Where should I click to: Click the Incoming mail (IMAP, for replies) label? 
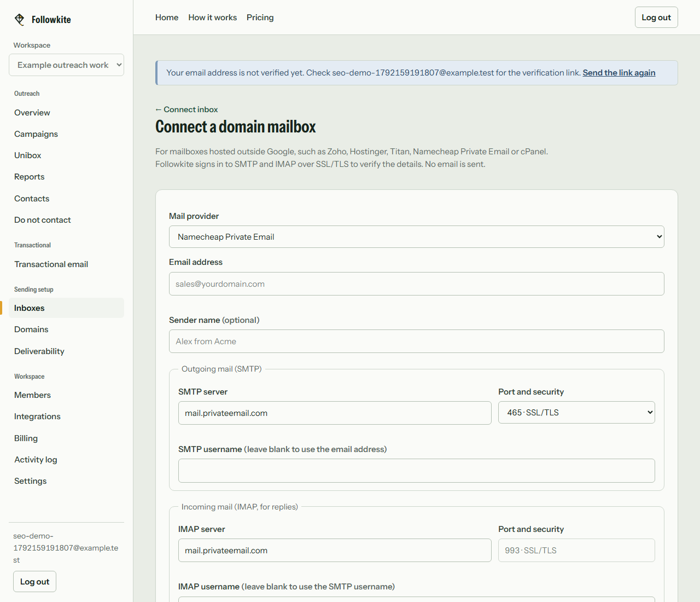coord(240,507)
